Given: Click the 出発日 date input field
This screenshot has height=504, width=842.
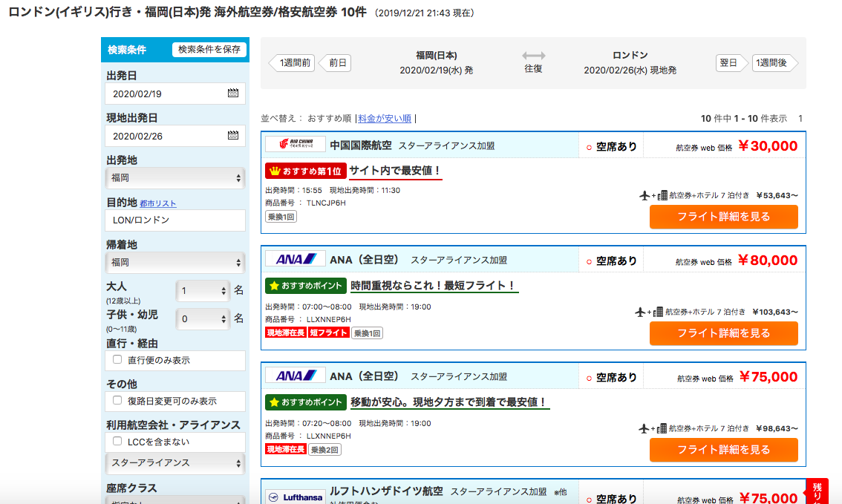Looking at the screenshot, I should [175, 94].
